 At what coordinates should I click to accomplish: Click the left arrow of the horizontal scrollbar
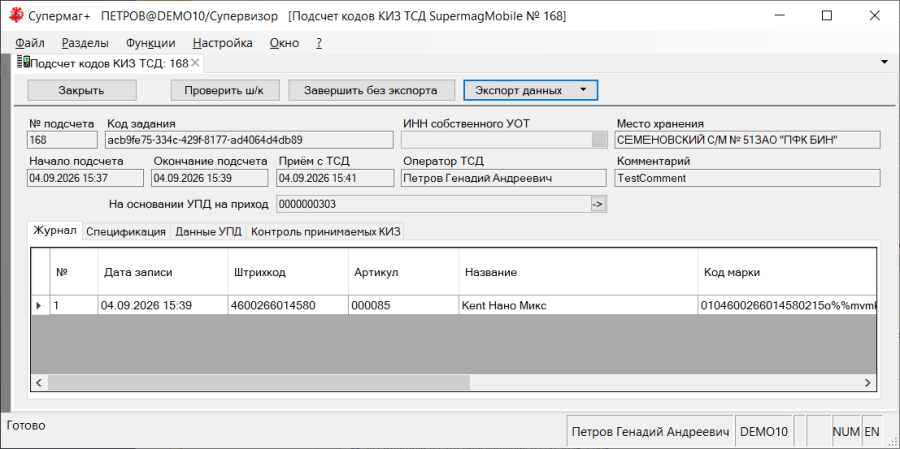(39, 382)
